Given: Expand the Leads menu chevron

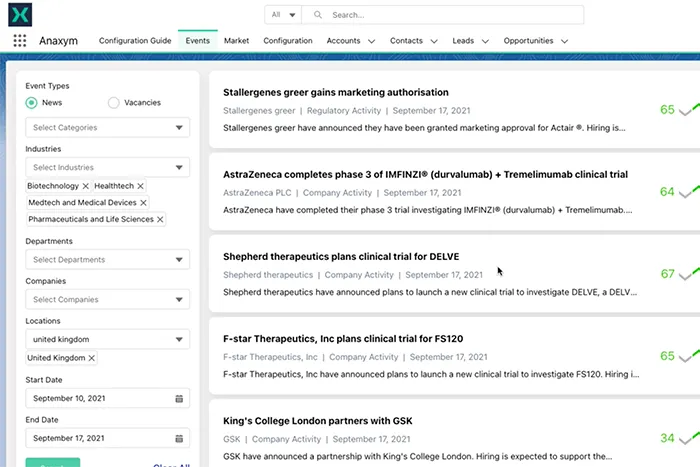Looking at the screenshot, I should coord(485,41).
